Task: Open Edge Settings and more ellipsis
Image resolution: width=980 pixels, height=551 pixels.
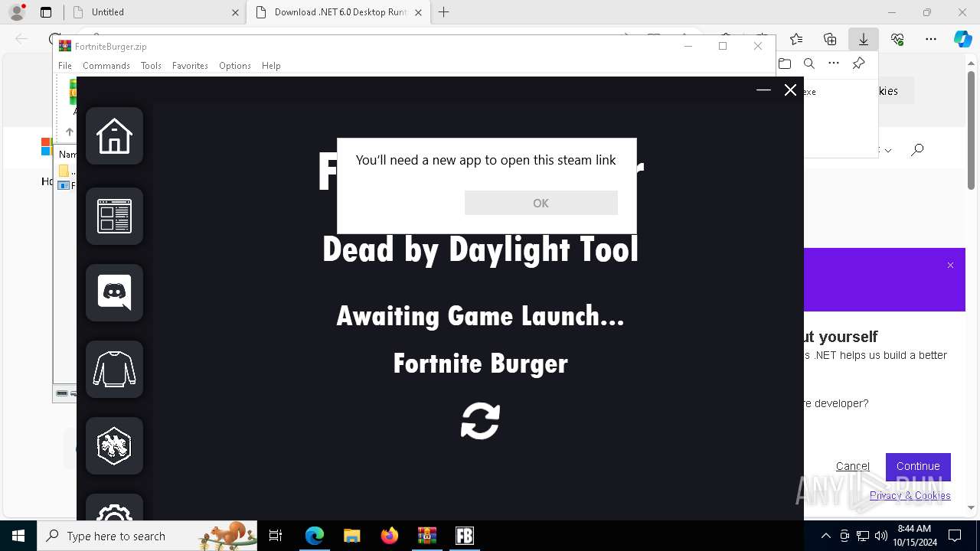Action: [x=931, y=39]
